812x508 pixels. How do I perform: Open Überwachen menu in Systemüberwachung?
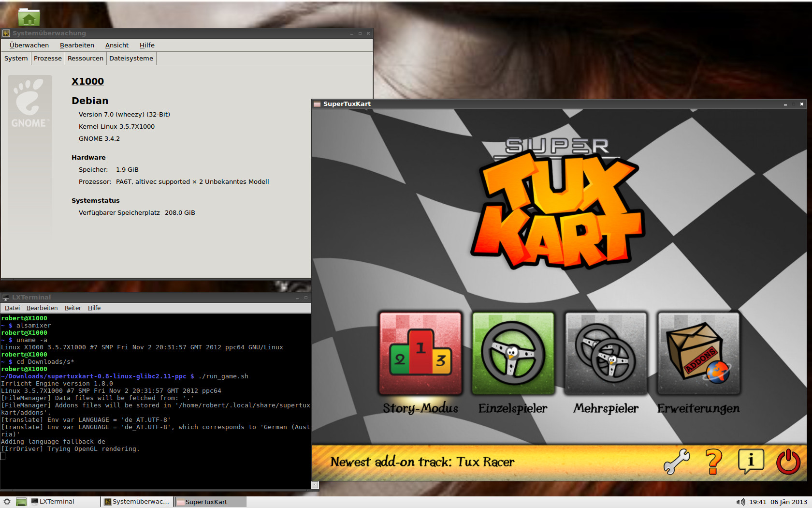(x=29, y=45)
